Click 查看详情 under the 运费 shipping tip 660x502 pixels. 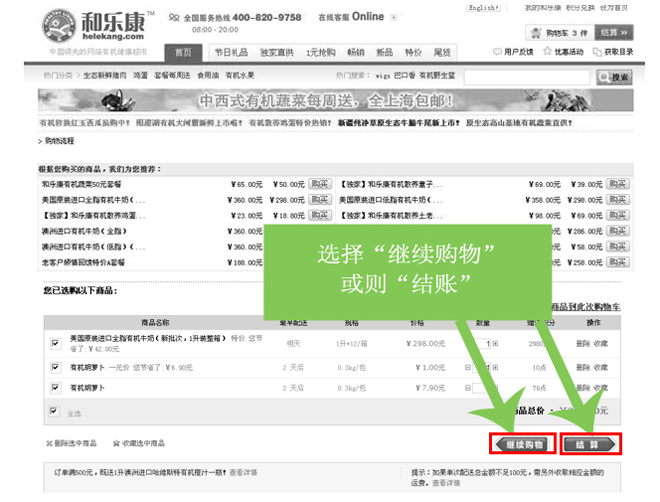446,483
